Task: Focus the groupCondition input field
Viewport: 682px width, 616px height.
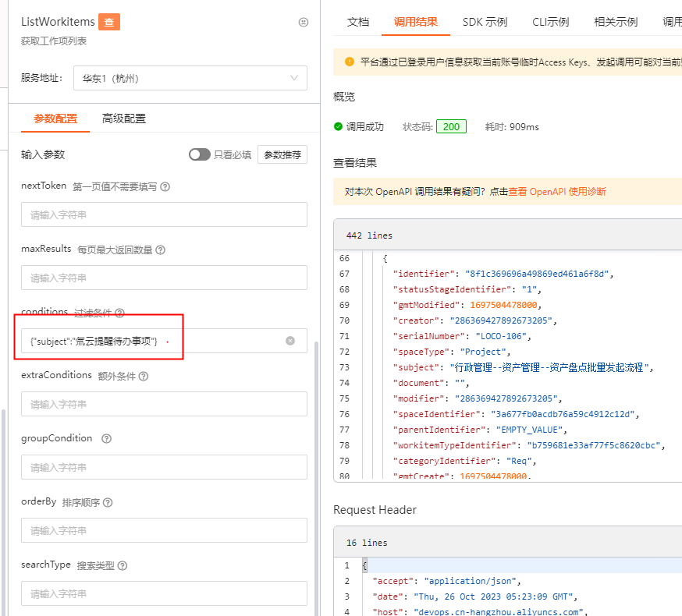Action: [164, 467]
